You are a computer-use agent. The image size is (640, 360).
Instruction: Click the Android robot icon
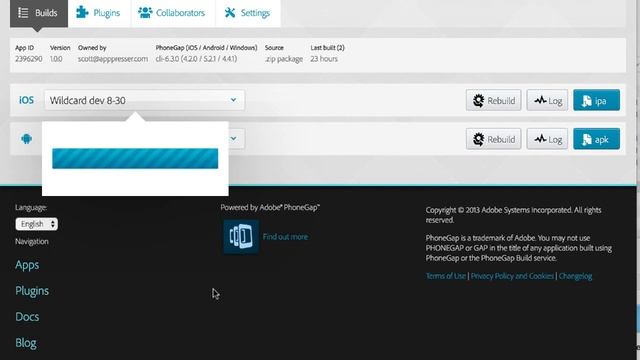click(27, 139)
